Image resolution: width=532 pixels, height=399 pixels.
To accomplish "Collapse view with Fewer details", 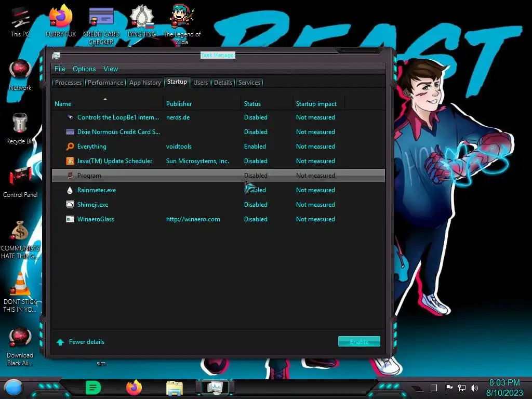I will pos(81,342).
